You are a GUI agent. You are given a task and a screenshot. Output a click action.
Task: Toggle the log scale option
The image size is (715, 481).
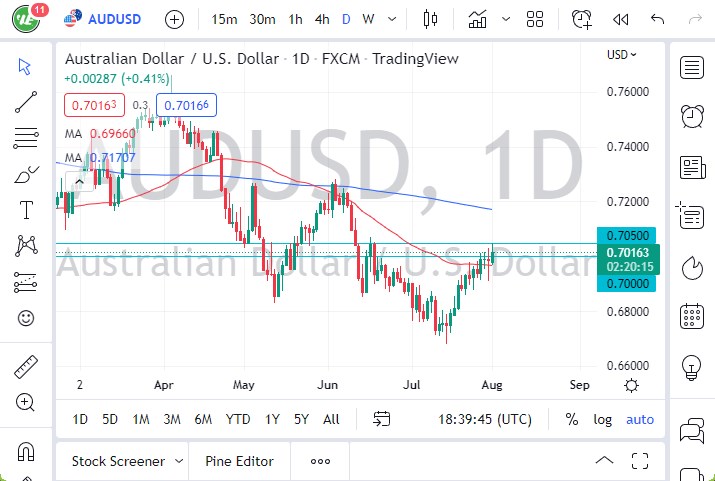tap(603, 419)
